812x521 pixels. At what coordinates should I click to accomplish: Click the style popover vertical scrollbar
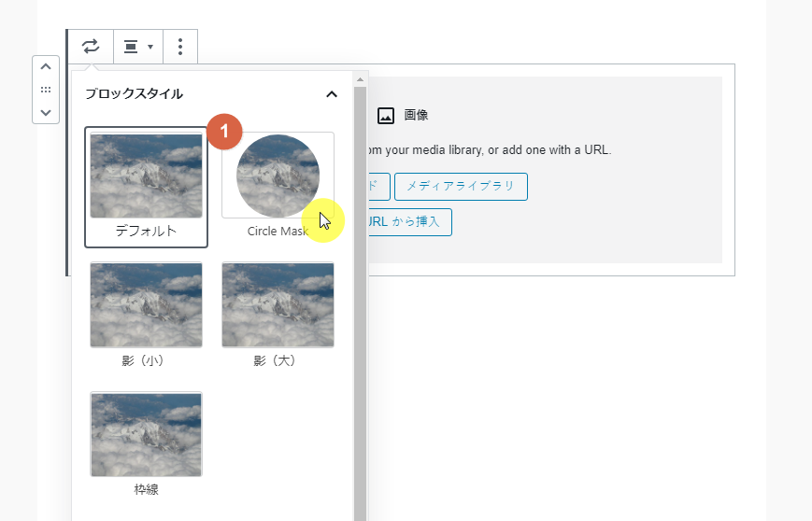point(361,303)
